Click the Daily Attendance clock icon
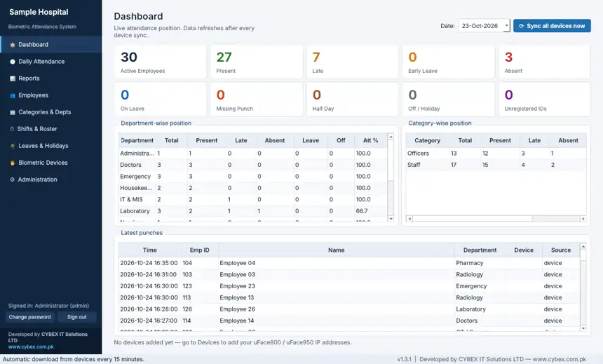The width and height of the screenshot is (603, 364). click(x=13, y=62)
